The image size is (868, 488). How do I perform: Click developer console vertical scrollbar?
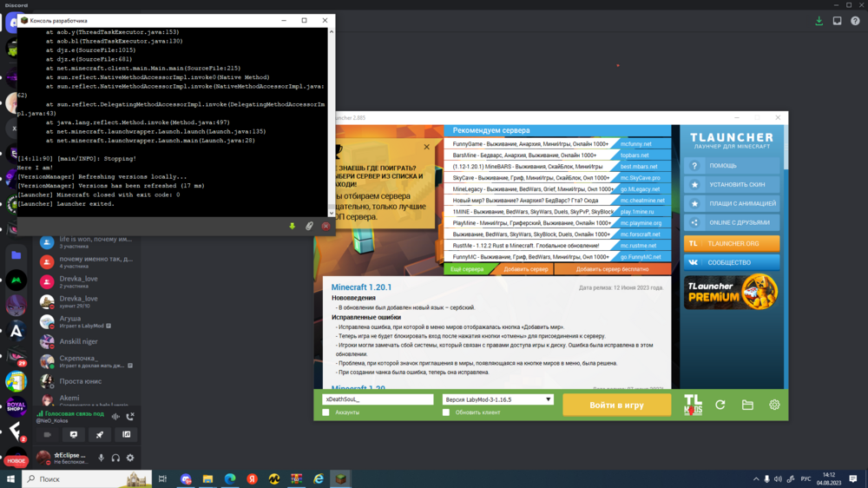pyautogui.click(x=332, y=122)
